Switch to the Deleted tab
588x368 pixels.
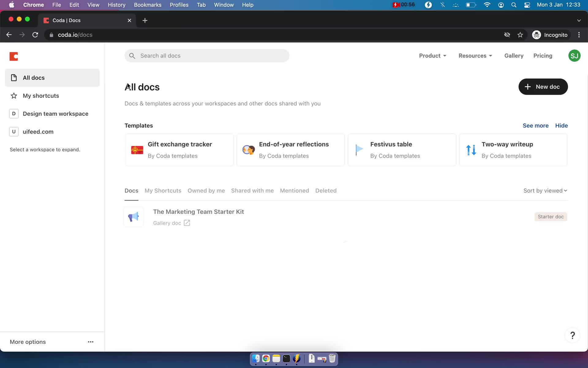tap(326, 191)
